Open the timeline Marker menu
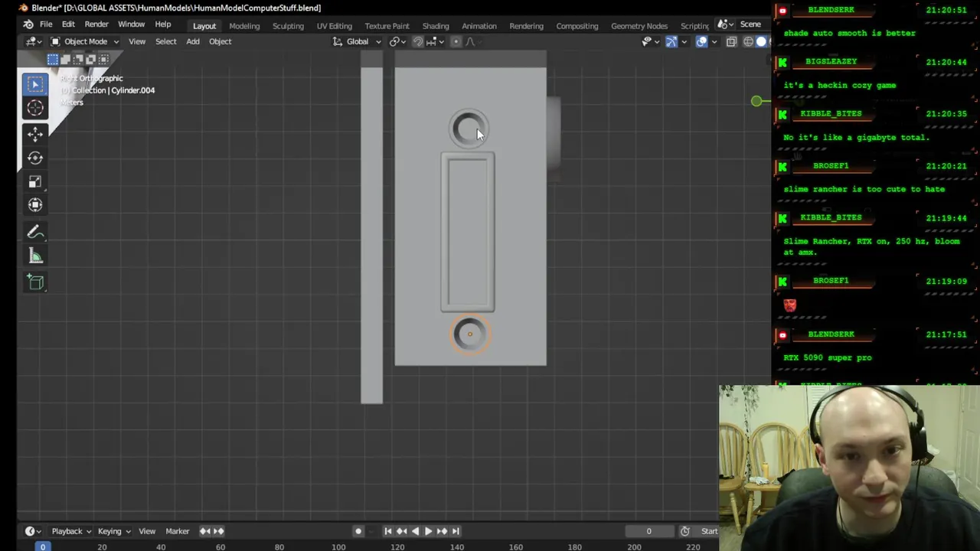Screen dimensions: 980x551 tap(177, 531)
